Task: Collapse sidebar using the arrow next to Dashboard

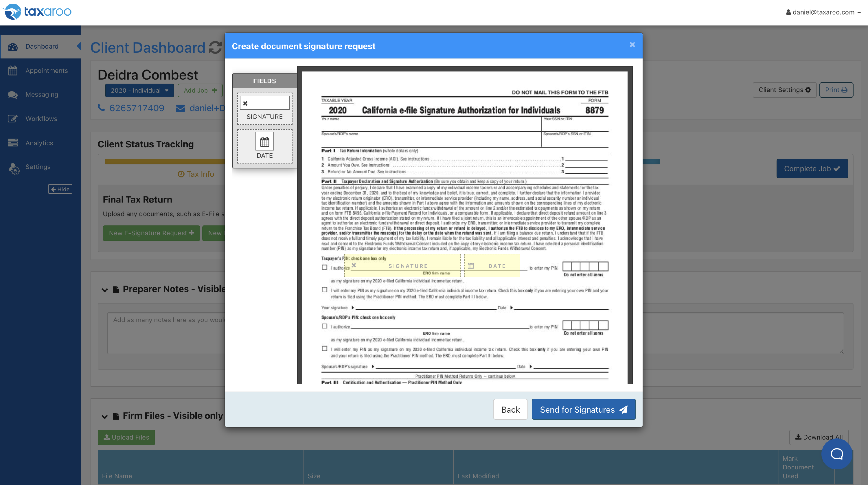Action: click(x=79, y=46)
